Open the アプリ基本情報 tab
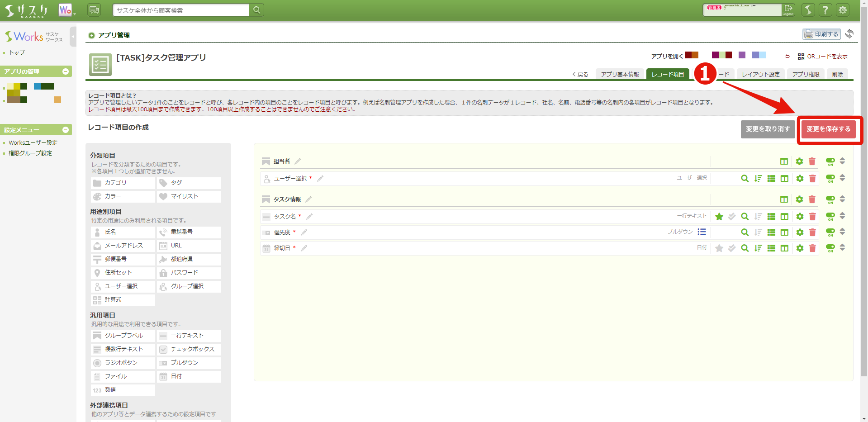 [620, 74]
